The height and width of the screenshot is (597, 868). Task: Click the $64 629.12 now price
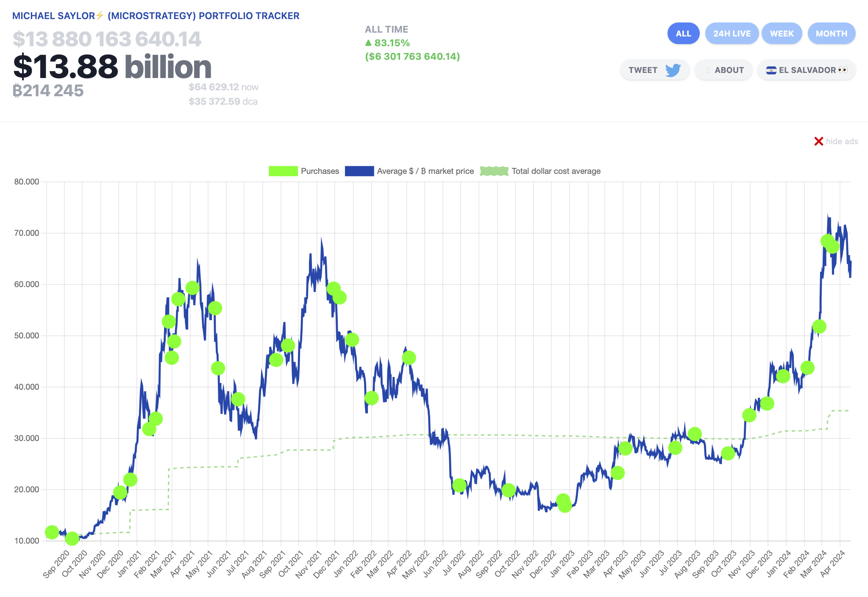coord(223,87)
